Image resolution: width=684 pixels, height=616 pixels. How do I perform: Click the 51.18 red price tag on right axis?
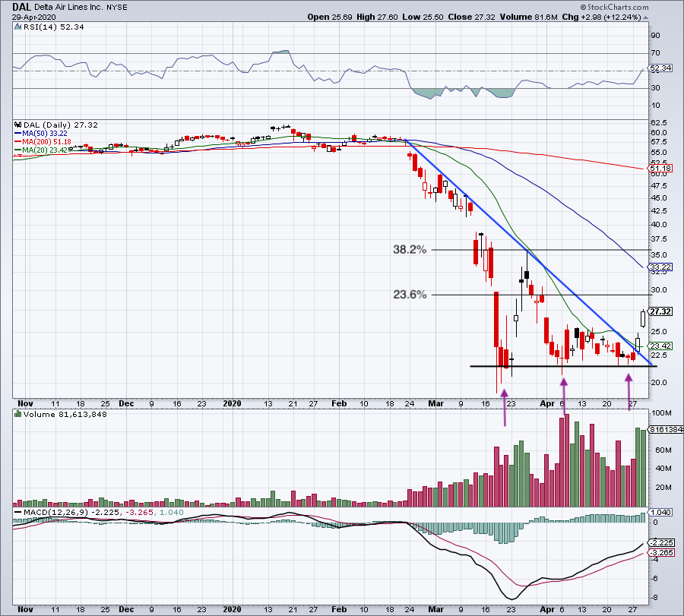(x=660, y=169)
